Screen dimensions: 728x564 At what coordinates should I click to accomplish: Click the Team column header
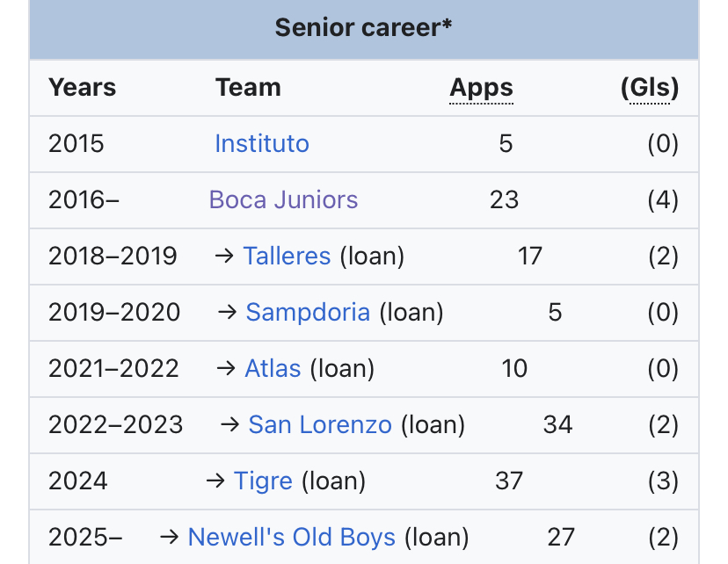pos(248,88)
